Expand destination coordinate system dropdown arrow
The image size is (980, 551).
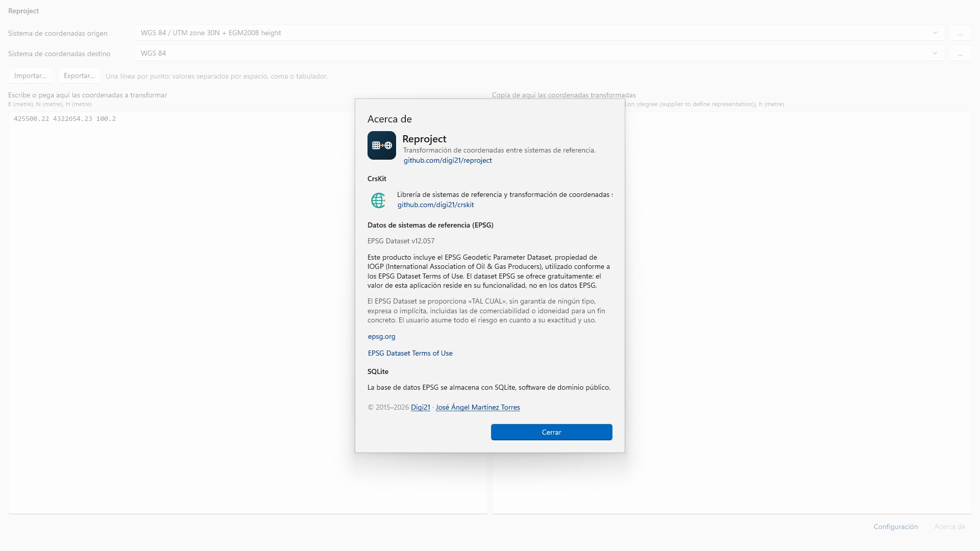(935, 53)
